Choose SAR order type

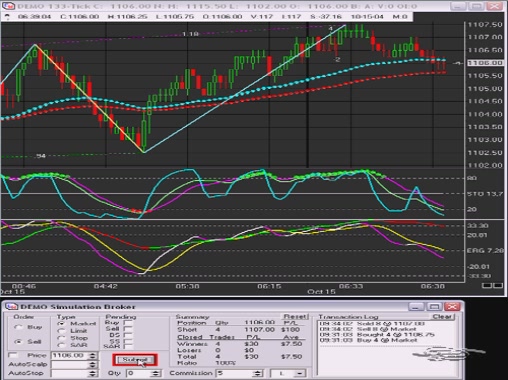click(x=61, y=345)
